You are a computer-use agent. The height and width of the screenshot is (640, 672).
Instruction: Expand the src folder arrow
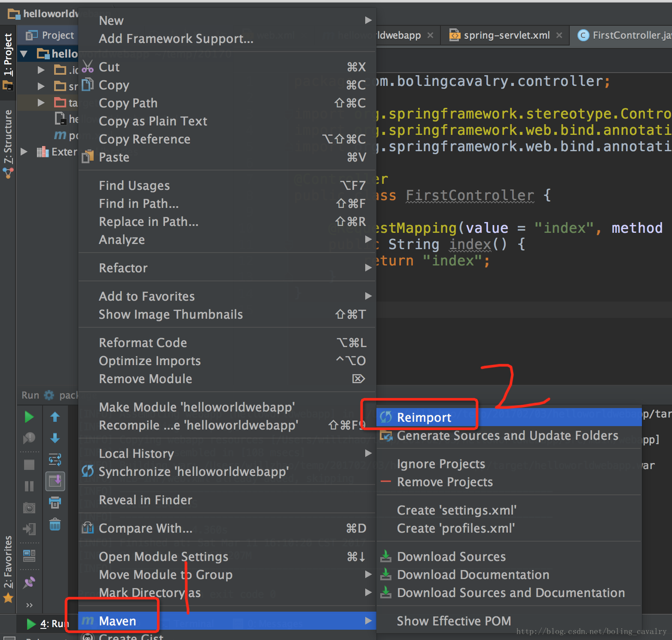point(41,86)
